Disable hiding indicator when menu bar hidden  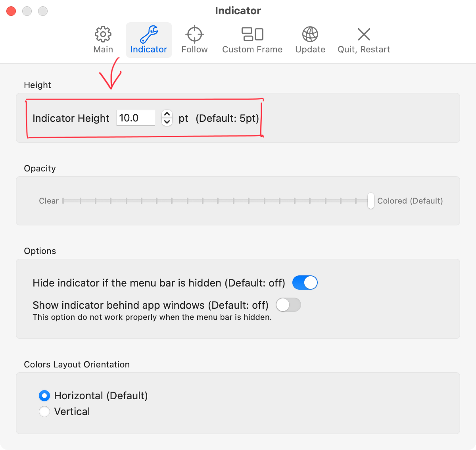tap(305, 283)
